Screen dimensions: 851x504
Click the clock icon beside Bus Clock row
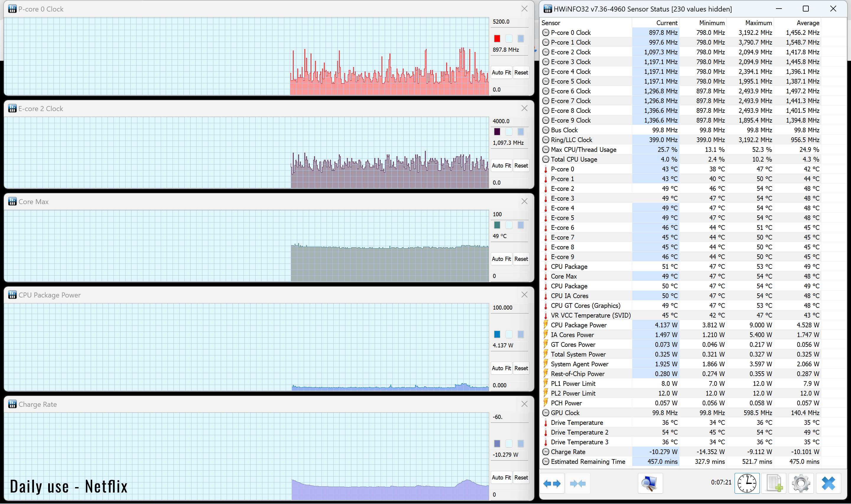click(x=546, y=130)
